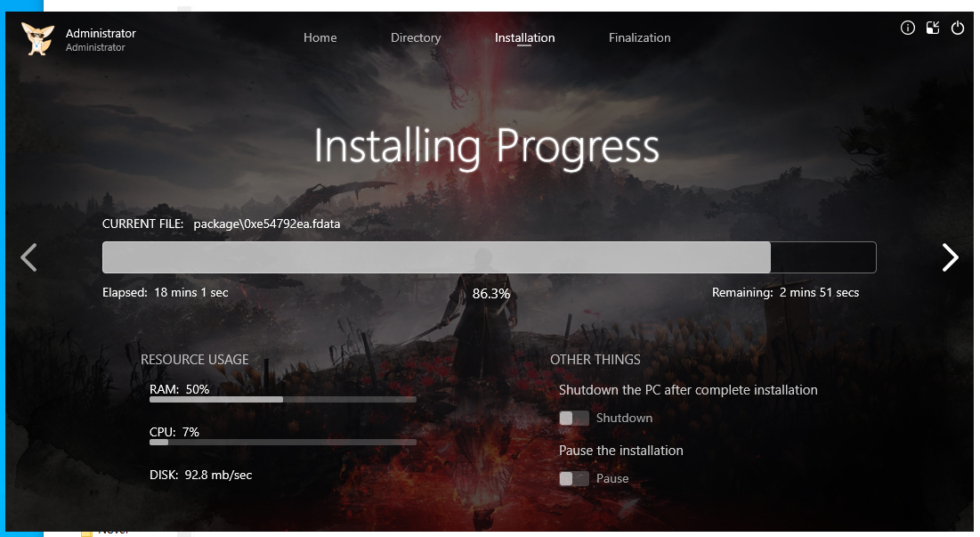The height and width of the screenshot is (537, 980).
Task: Click the main installation progress bar
Action: (x=490, y=257)
